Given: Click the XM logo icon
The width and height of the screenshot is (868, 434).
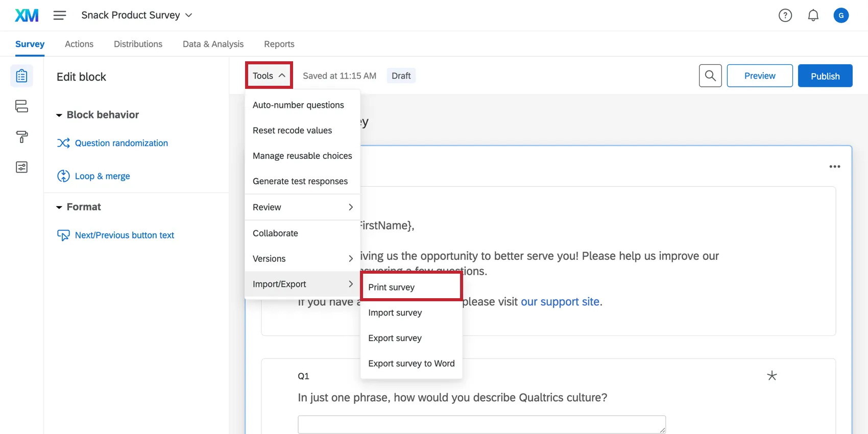Looking at the screenshot, I should click(x=27, y=15).
